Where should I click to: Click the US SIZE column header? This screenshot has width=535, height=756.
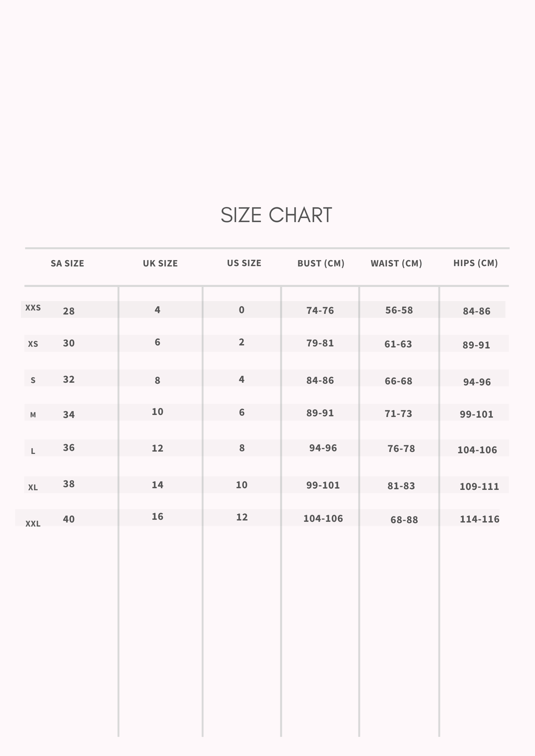pos(244,263)
